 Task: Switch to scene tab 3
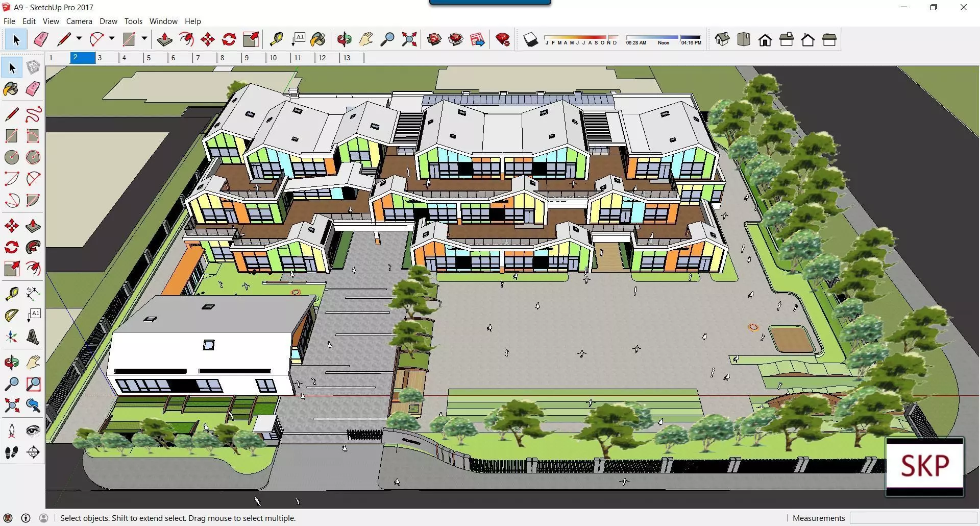click(107, 58)
